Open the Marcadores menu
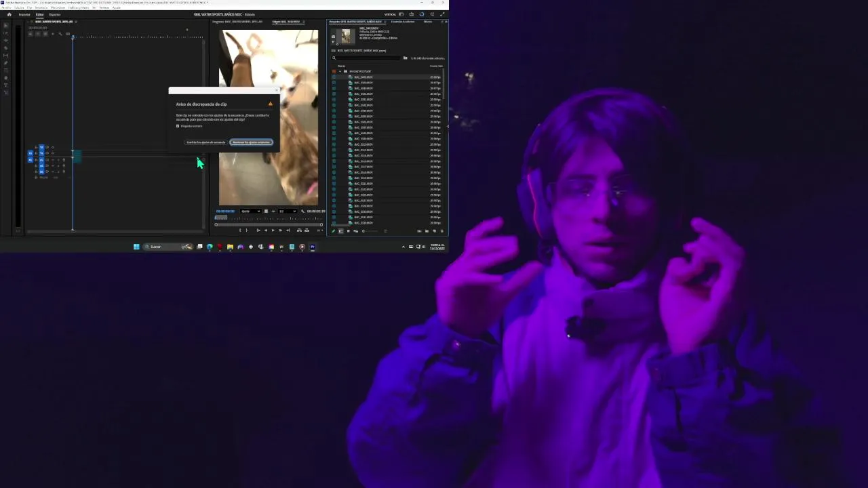Screen dimensions: 868x488 coord(58,7)
